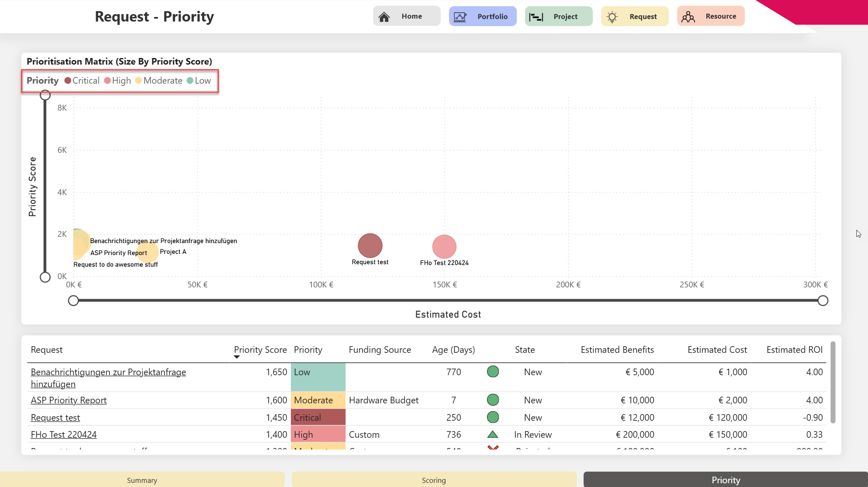
Task: Toggle the Low priority legend entry
Action: 199,81
